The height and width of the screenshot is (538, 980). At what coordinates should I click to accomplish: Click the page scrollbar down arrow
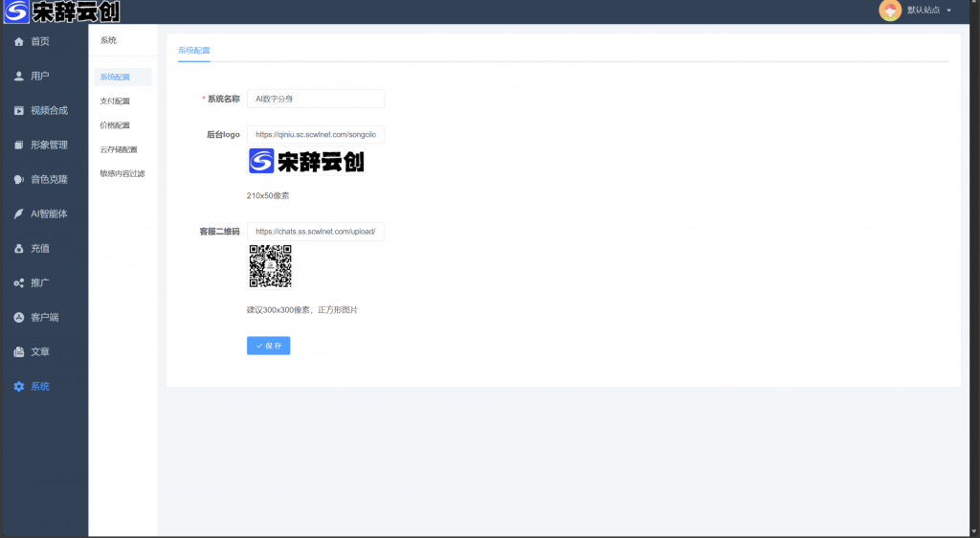click(x=974, y=531)
